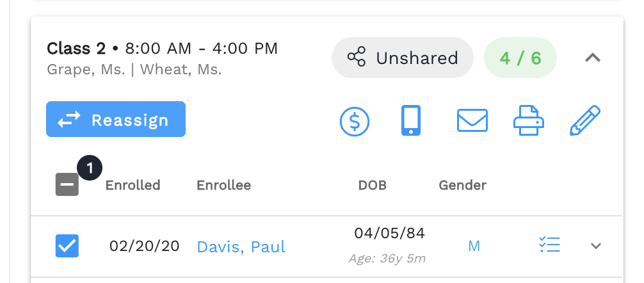644x283 pixels.
Task: Sort by the Enrolled column header
Action: [133, 185]
